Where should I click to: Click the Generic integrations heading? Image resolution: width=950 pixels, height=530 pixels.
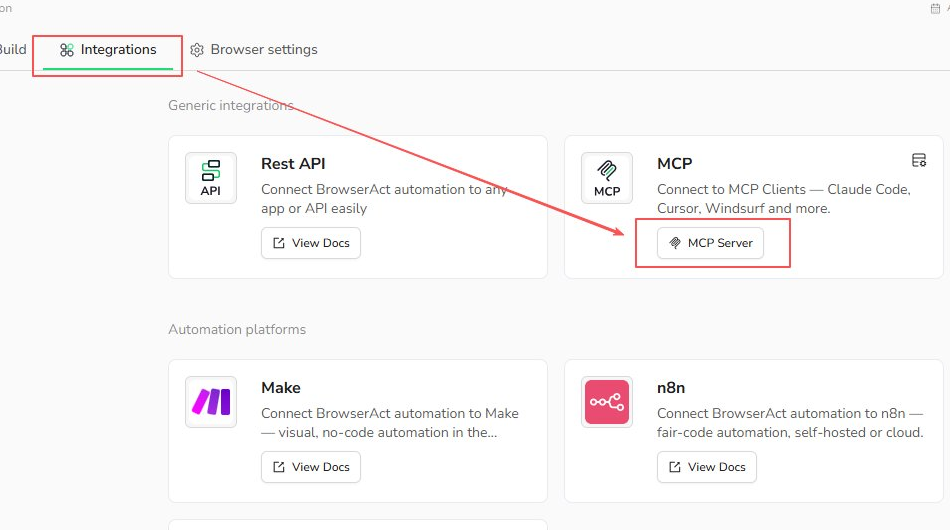[231, 105]
